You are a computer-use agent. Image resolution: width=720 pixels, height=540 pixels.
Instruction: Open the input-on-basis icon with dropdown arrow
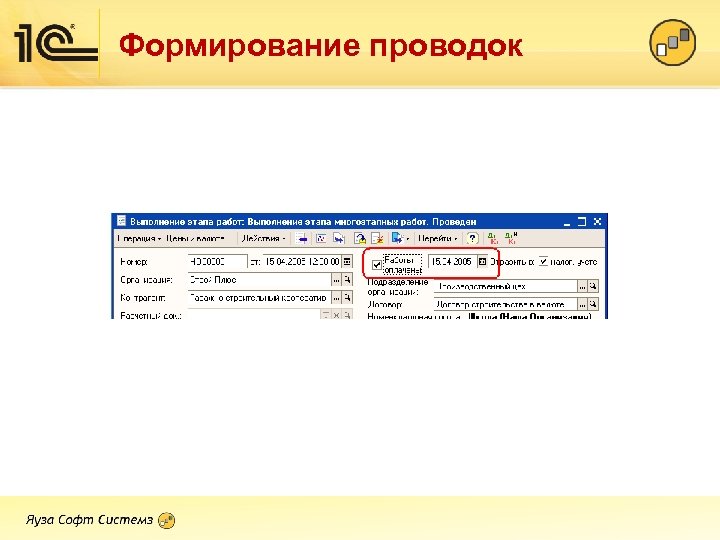tap(400, 238)
